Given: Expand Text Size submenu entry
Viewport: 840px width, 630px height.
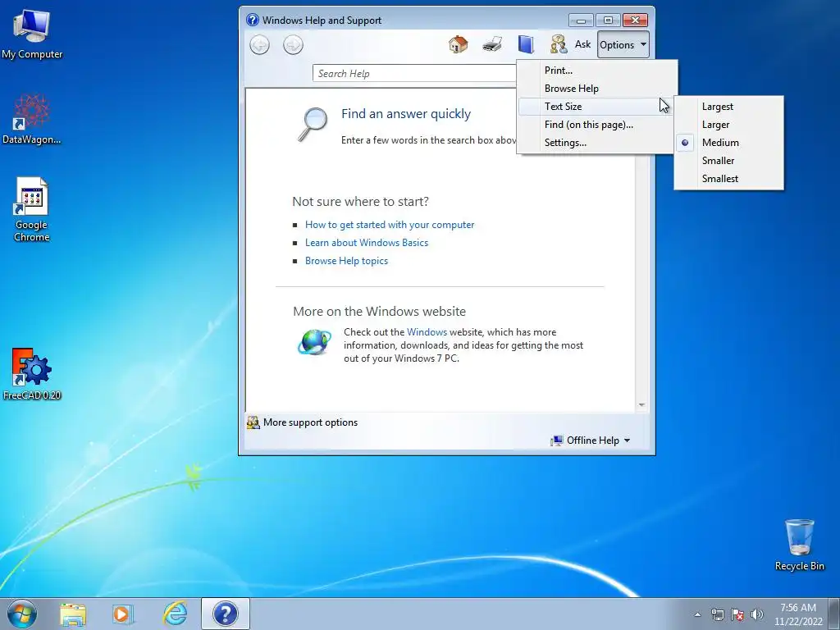Looking at the screenshot, I should coord(596,107).
